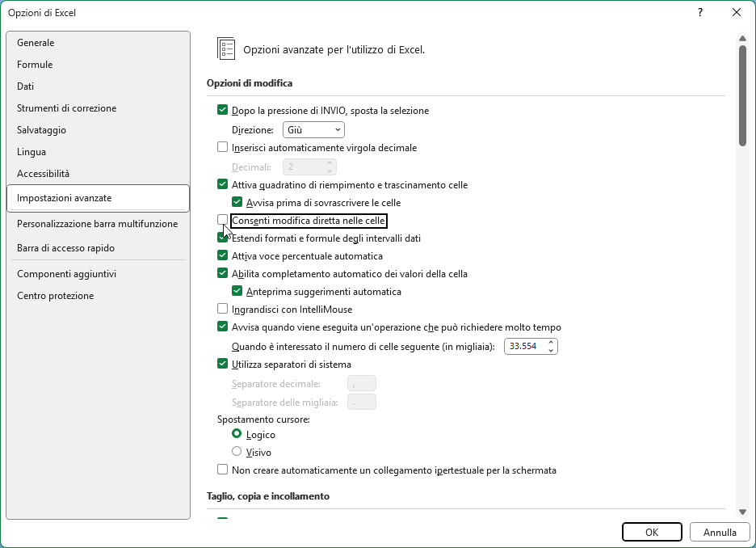Decrease the cell count threshold with down arrow
The width and height of the screenshot is (756, 548).
pos(551,350)
